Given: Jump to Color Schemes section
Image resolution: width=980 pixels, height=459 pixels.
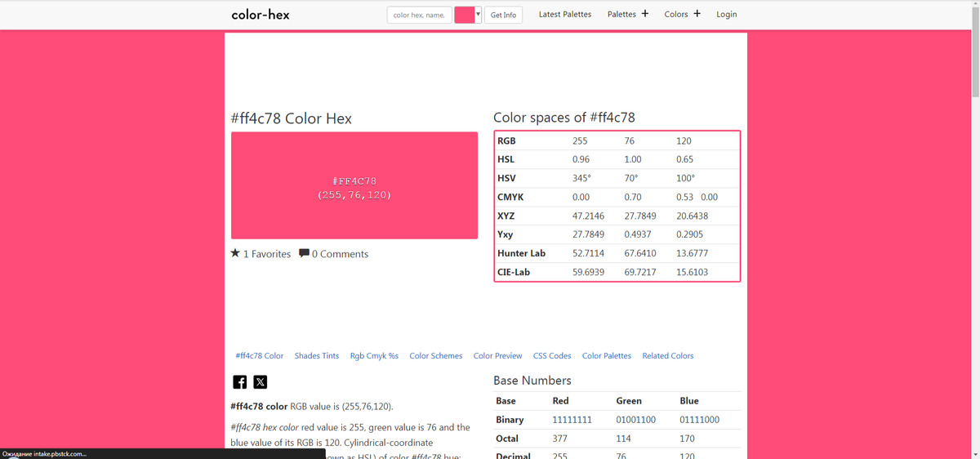Looking at the screenshot, I should pyautogui.click(x=435, y=356).
